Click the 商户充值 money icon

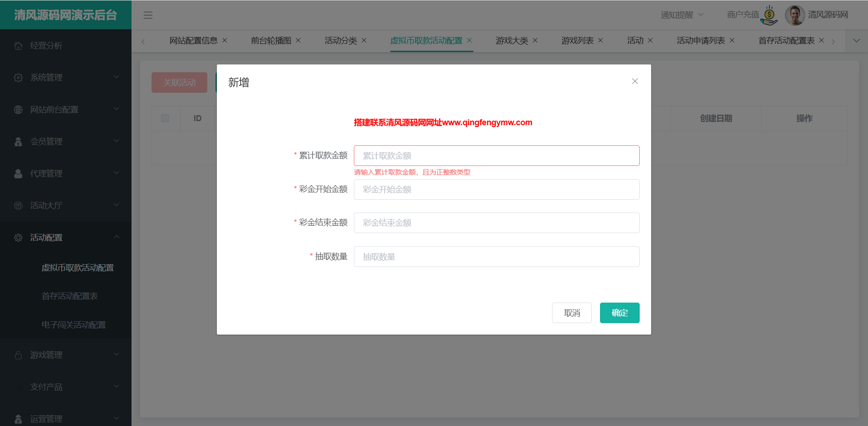coord(770,15)
